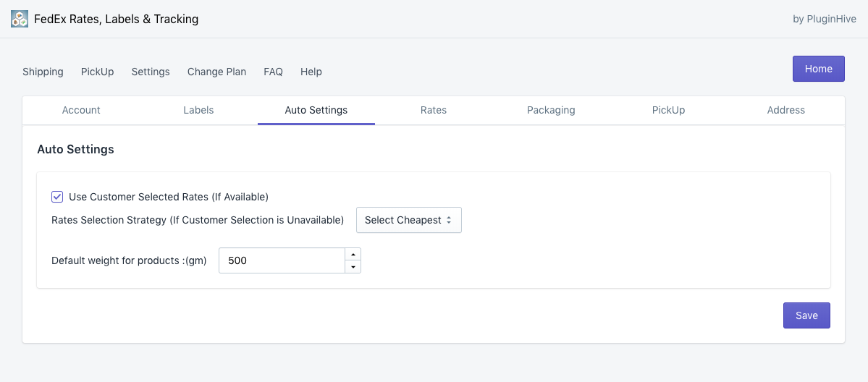The image size is (868, 382).
Task: Go to Home using the purple button
Action: click(x=818, y=69)
